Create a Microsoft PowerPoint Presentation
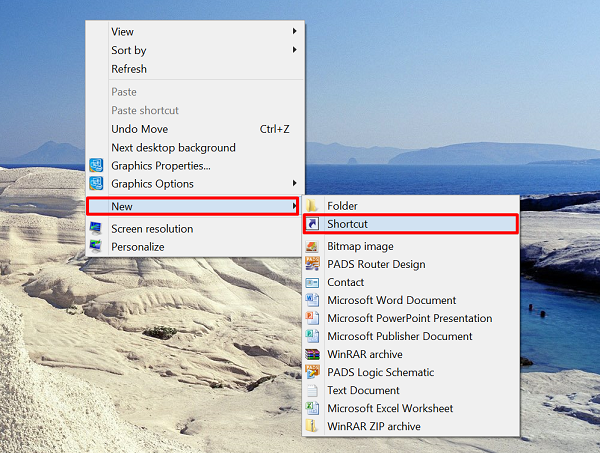Viewport: 600px width, 453px height. pos(411,318)
